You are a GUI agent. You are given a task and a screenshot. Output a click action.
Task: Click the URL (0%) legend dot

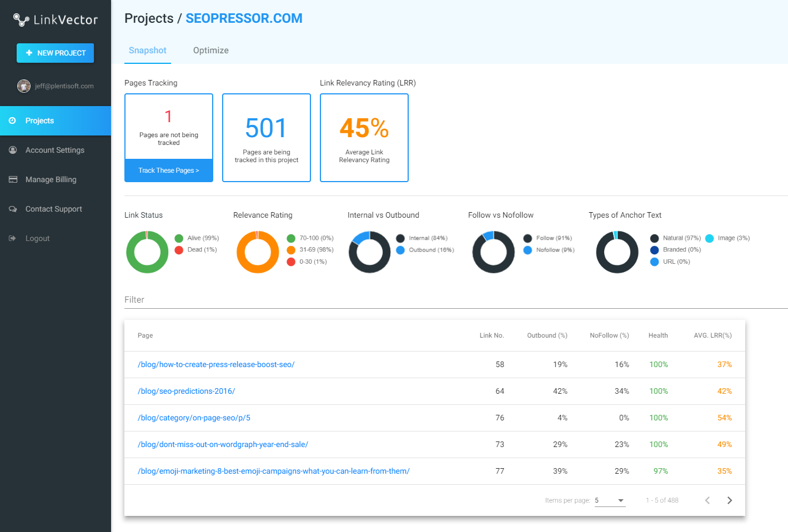click(x=654, y=262)
